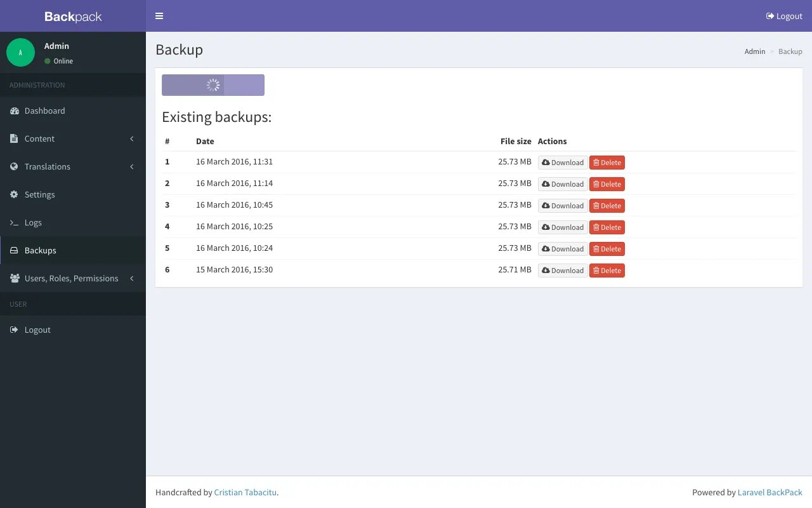Click the Admin avatar circle
812x508 pixels.
click(x=20, y=52)
